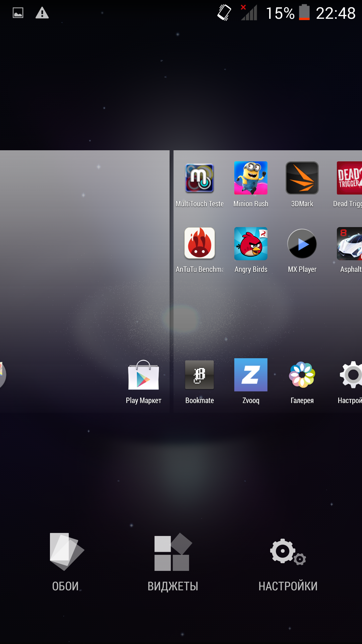Tap the ВИДЖЕТЫ widgets option
The height and width of the screenshot is (644, 362).
pyautogui.click(x=173, y=562)
